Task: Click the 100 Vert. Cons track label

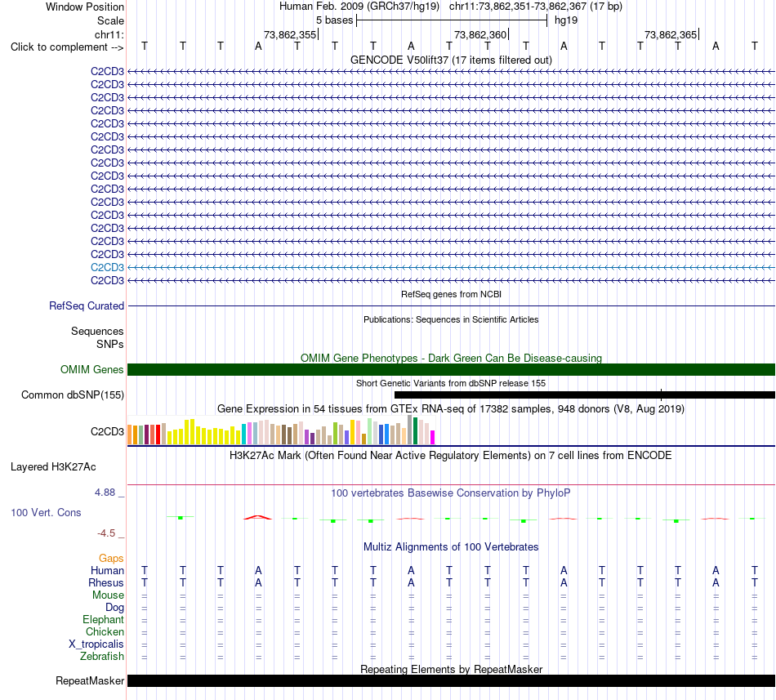Action: pyautogui.click(x=46, y=512)
